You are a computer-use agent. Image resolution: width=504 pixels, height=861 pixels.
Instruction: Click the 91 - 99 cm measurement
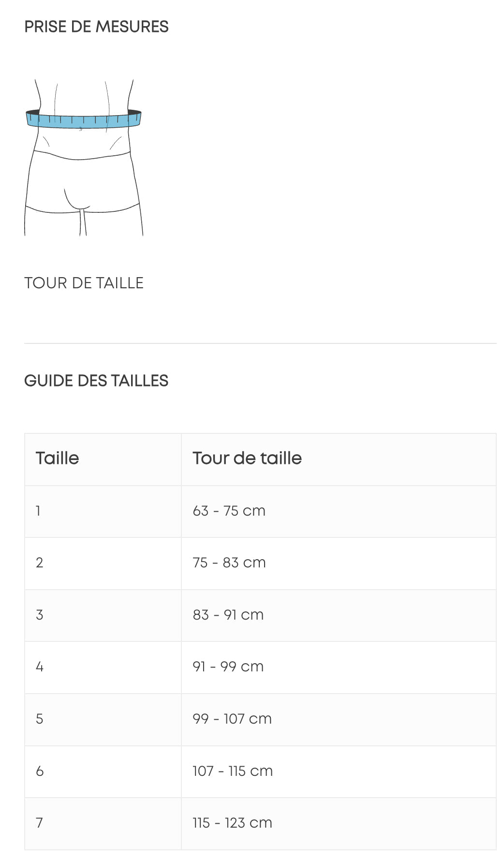click(x=228, y=667)
